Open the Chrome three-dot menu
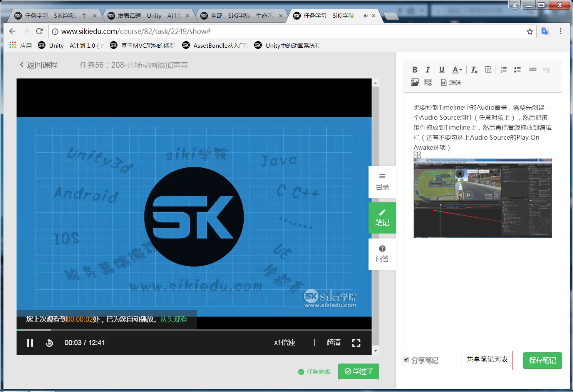This screenshot has height=392, width=573. pyautogui.click(x=561, y=31)
